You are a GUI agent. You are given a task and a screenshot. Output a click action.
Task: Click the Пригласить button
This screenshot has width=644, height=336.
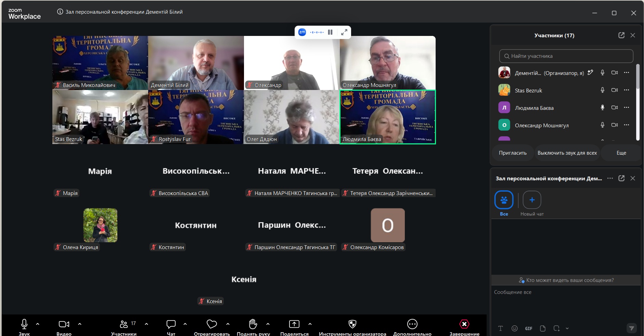click(x=513, y=153)
